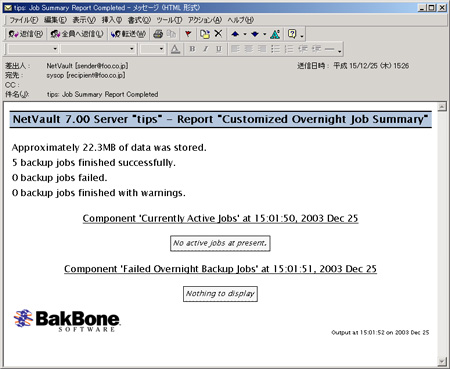Click '5 backup jobs finished successfully.' line
Viewport: 450px width, 369px height.
click(94, 163)
